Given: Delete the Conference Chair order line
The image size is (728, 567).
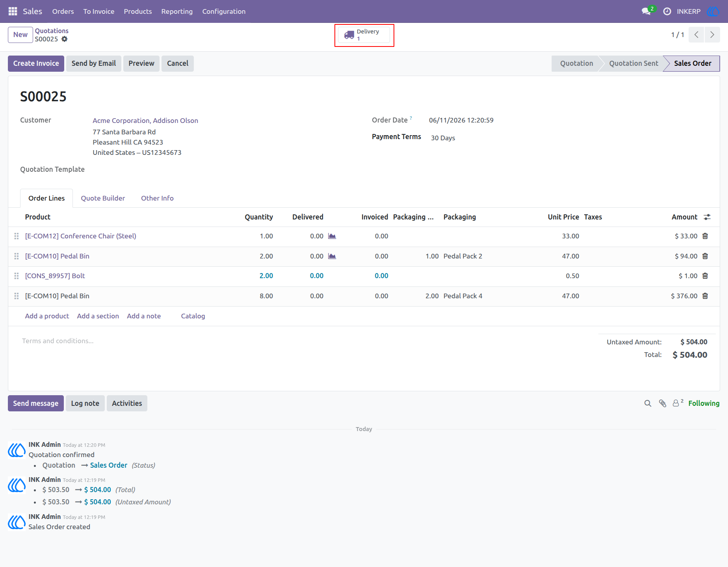Looking at the screenshot, I should tap(705, 236).
